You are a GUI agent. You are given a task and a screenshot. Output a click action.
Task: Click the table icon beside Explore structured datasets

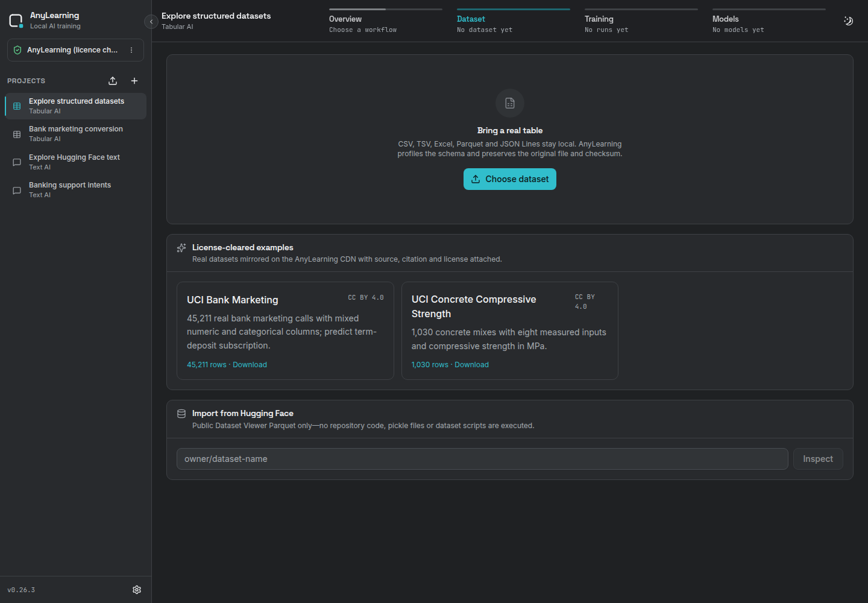coord(17,106)
